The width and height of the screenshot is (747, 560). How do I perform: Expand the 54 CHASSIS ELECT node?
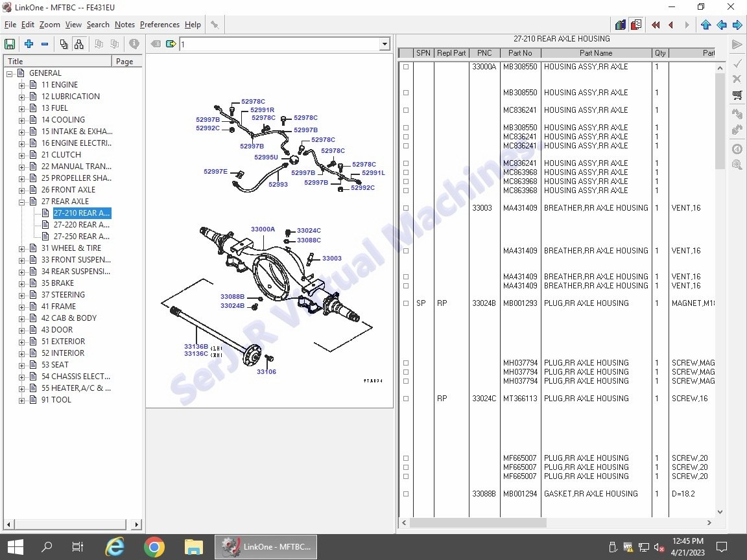click(x=21, y=377)
